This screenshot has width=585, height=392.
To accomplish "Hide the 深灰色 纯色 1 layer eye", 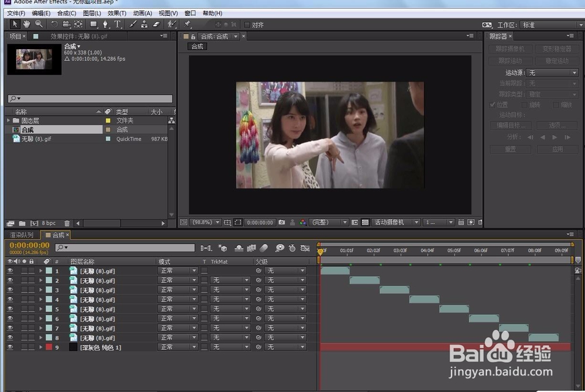I will point(10,348).
